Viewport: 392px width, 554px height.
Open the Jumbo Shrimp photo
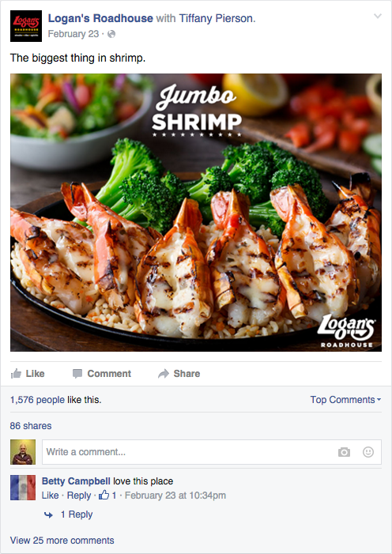[196, 213]
